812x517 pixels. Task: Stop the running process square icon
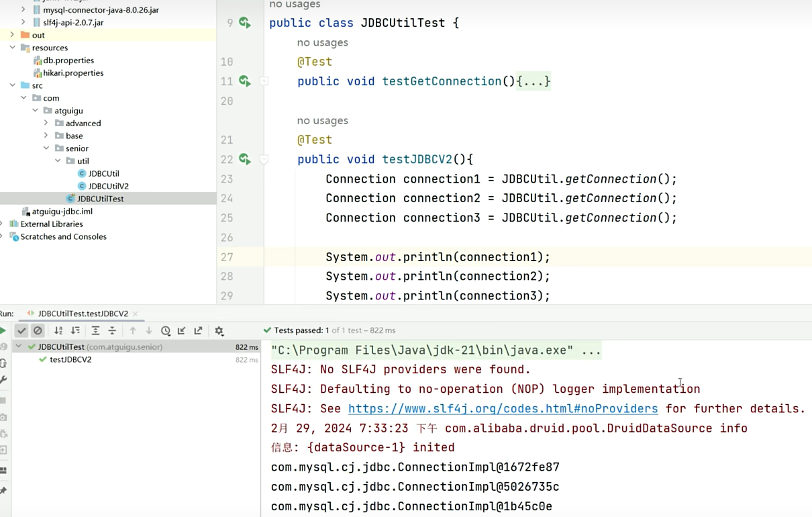(3, 400)
